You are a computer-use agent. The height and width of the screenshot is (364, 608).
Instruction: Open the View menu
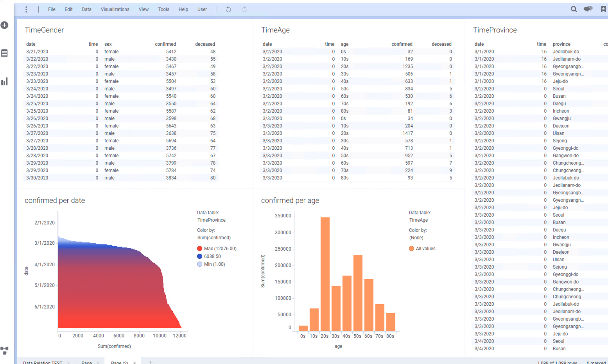coord(143,9)
